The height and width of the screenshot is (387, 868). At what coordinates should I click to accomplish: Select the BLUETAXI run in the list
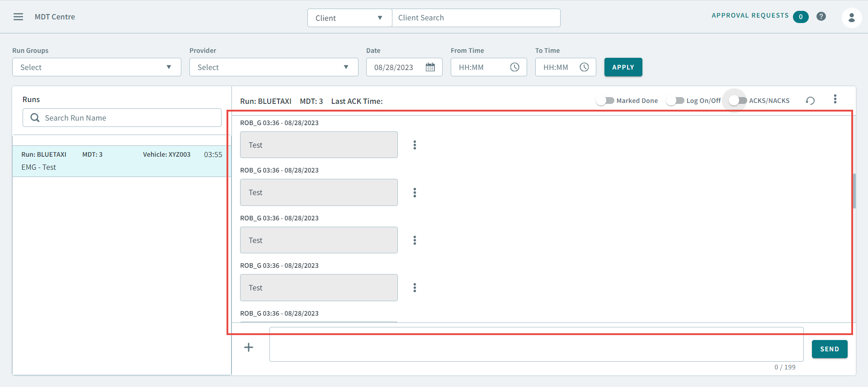point(122,161)
